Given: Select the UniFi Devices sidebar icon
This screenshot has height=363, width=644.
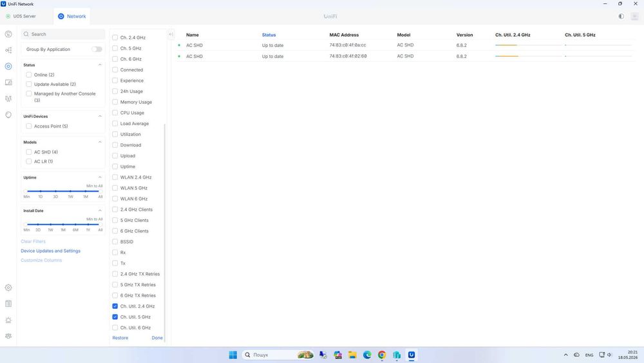Looking at the screenshot, I should tap(8, 66).
